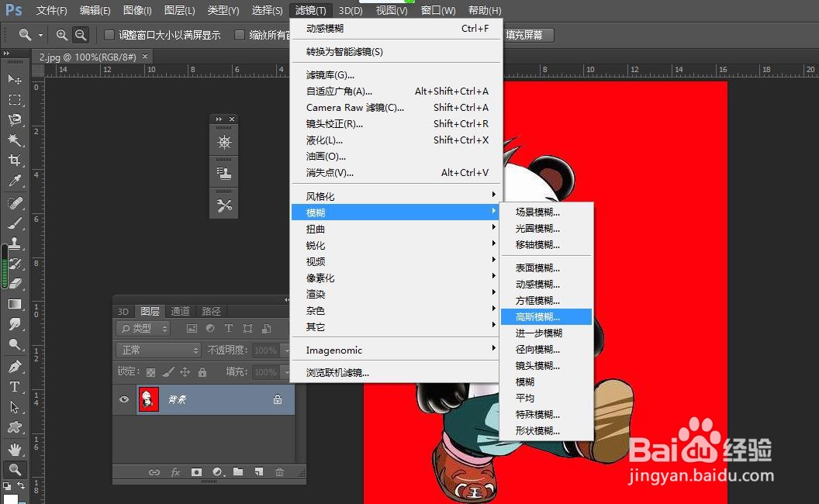The width and height of the screenshot is (819, 504).
Task: Select the Gradient tool
Action: point(15,304)
